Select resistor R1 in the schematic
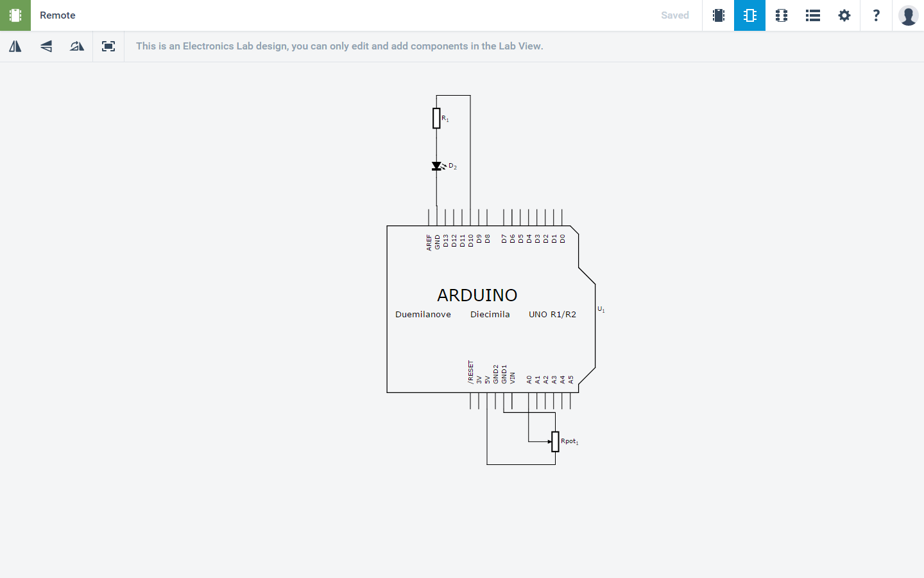Viewport: 924px width, 578px height. click(x=436, y=118)
